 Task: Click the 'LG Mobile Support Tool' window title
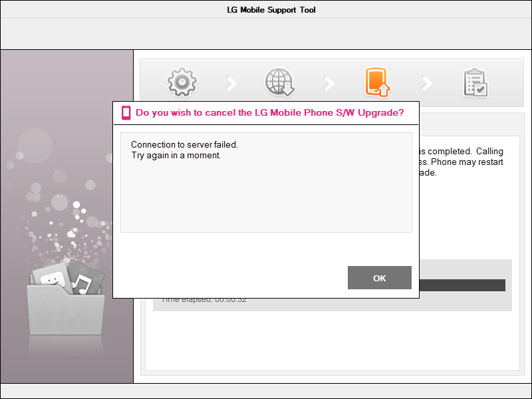271,10
